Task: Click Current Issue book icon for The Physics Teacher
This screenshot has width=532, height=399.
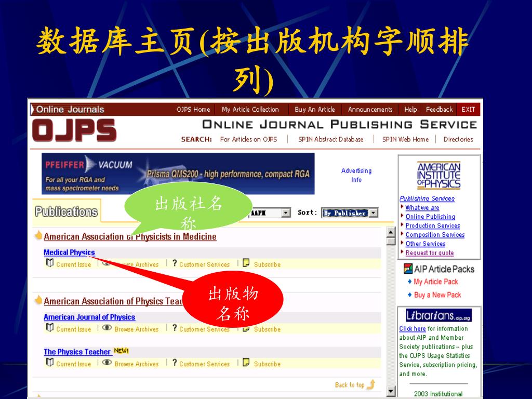Action: (50, 362)
